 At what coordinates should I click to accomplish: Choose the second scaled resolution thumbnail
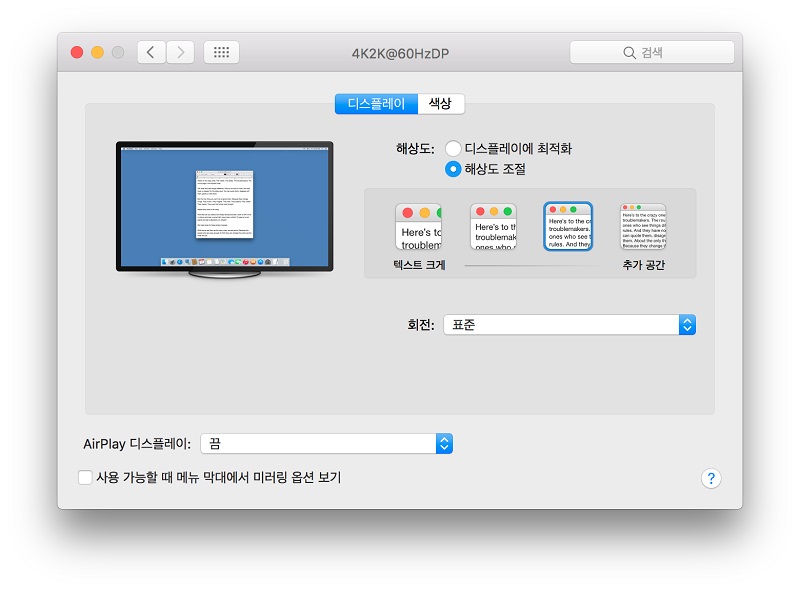pos(493,227)
